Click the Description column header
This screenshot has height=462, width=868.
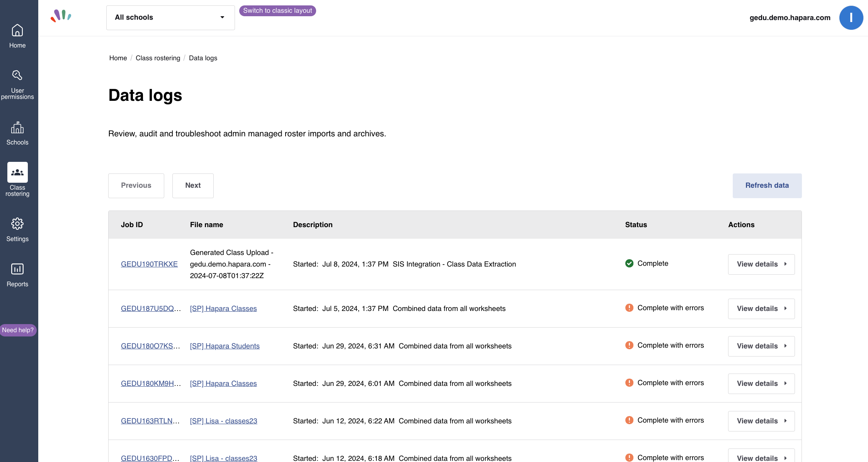[x=313, y=225]
